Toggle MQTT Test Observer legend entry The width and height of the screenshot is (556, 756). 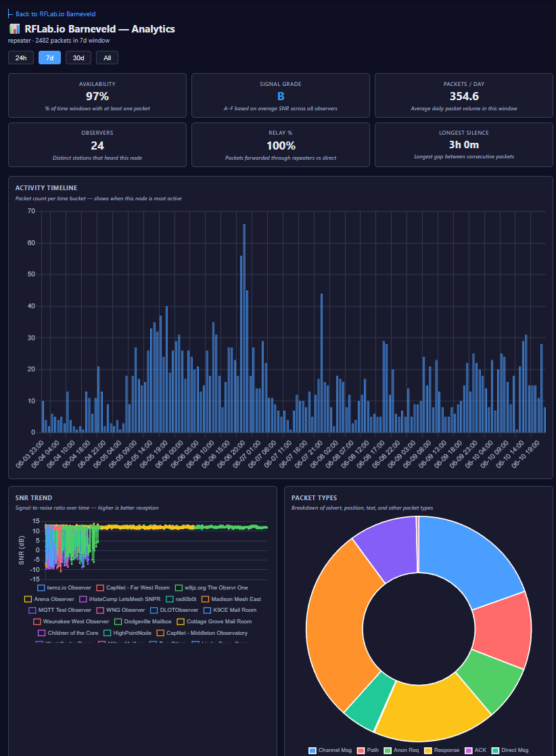coord(60,610)
